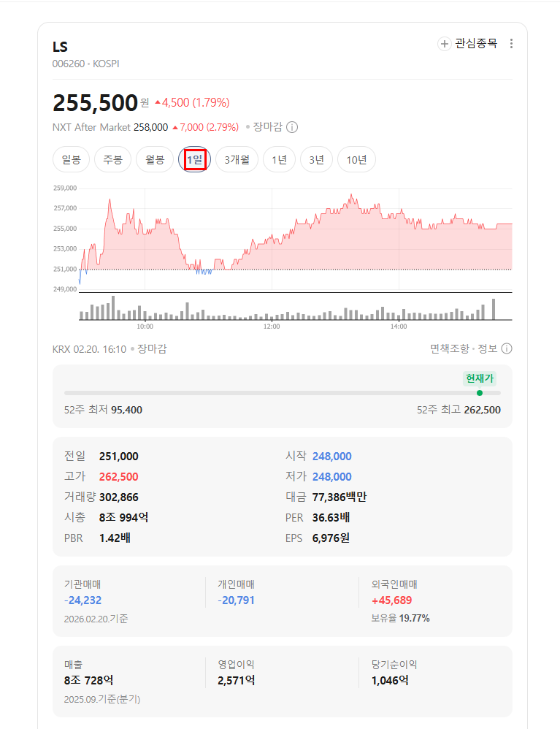Click the 저가 value 248,000
The width and height of the screenshot is (560, 729).
click(x=331, y=477)
